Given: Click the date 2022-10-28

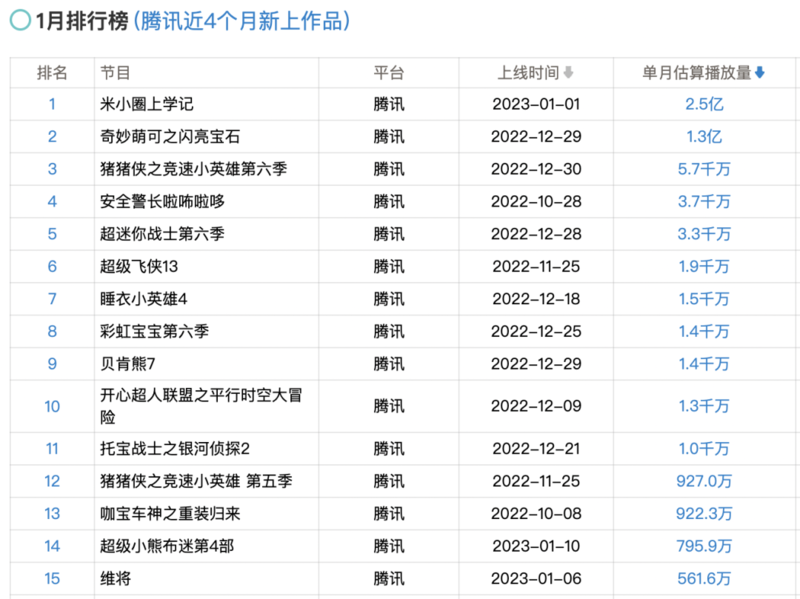Looking at the screenshot, I should [x=536, y=202].
